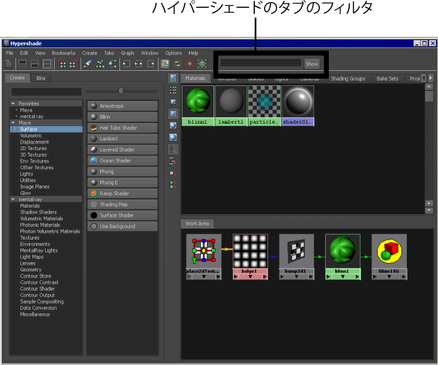
Task: Create a Ramp Shader node
Action: point(122,193)
